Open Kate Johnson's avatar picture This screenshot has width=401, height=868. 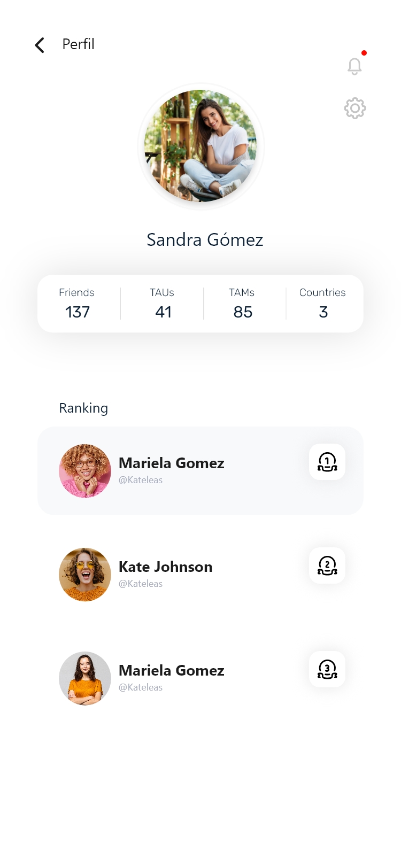(x=85, y=575)
